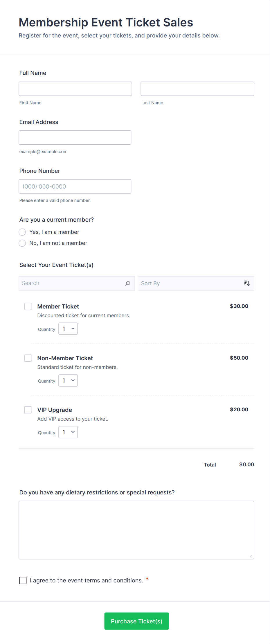The height and width of the screenshot is (644, 270).
Task: Click into the Last Name field
Action: tap(197, 89)
